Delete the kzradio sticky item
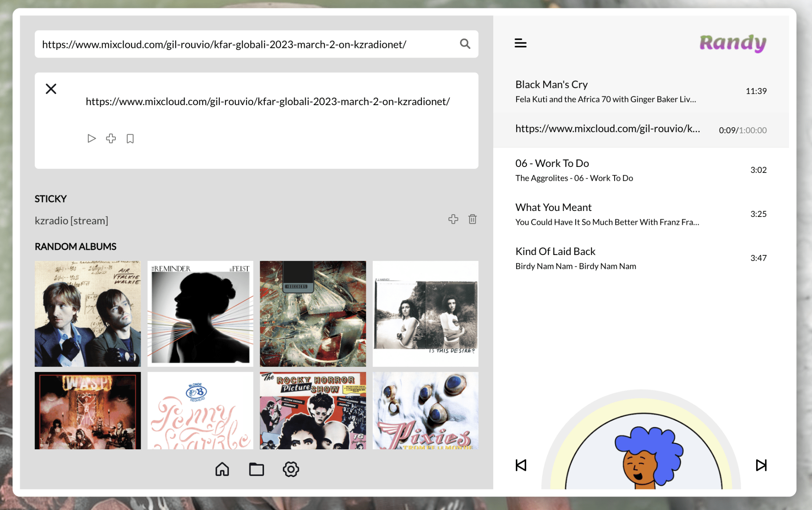812x510 pixels. [x=472, y=219]
